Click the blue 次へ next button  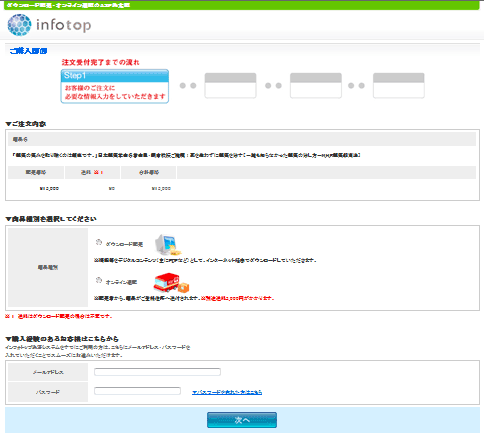click(242, 420)
